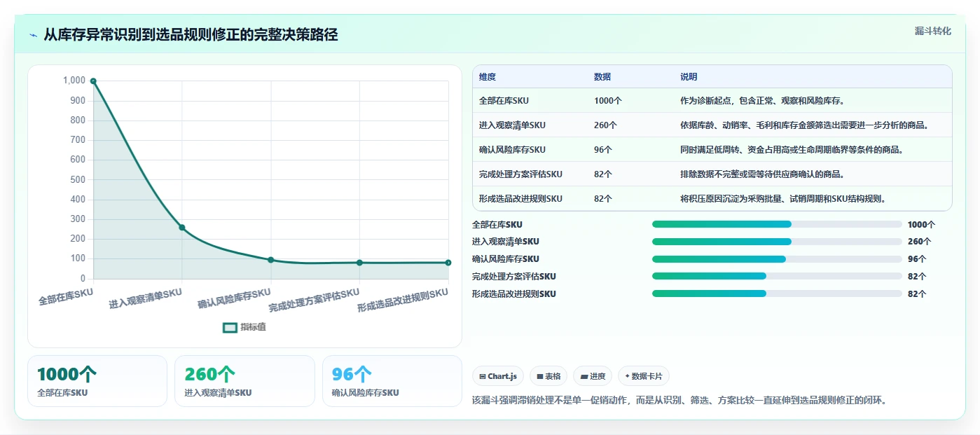This screenshot has height=435, width=980.
Task: Click the 96个 value beside progress bar
Action: [917, 259]
